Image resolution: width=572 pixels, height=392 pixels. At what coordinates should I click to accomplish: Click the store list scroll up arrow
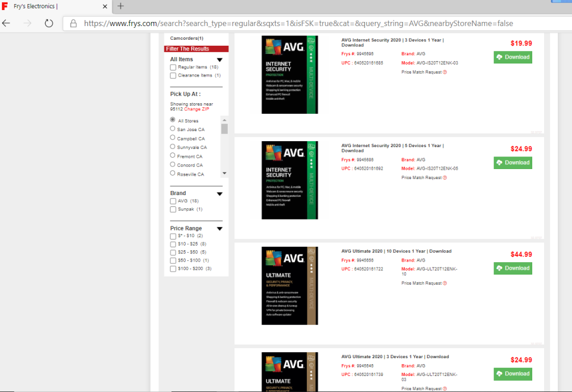point(224,120)
